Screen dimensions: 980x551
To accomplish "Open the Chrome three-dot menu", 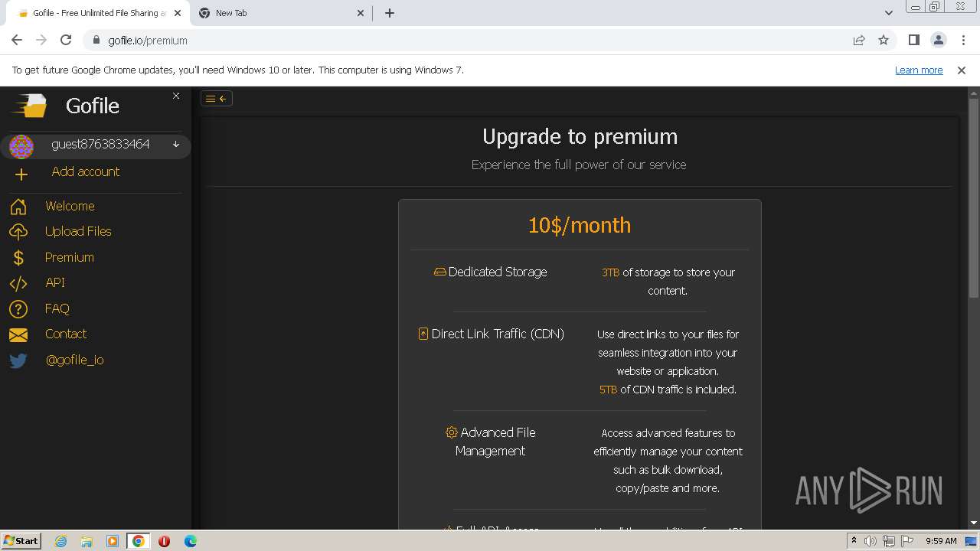I will [962, 41].
